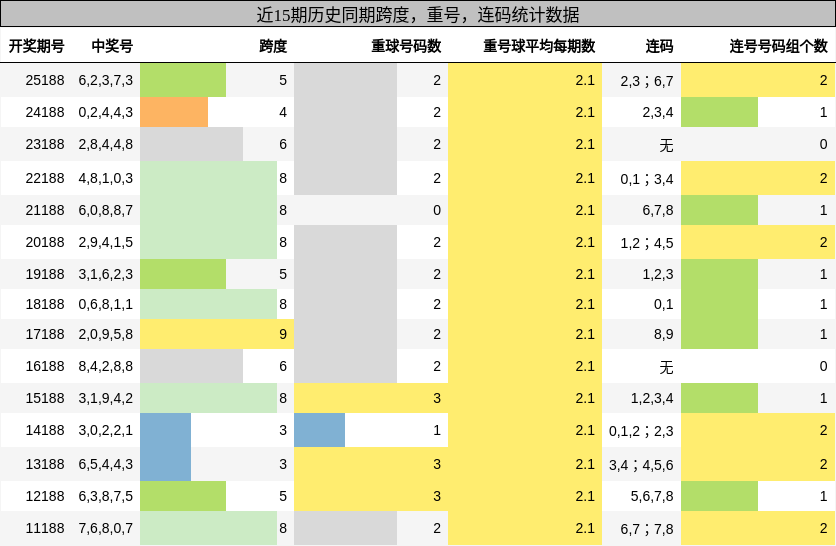The width and height of the screenshot is (836, 546).
Task: Click issue number 18188
Action: pos(45,304)
